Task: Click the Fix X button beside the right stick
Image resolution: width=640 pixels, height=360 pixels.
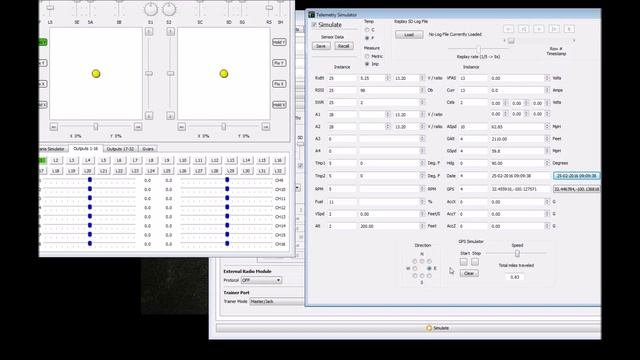Action: tap(279, 84)
